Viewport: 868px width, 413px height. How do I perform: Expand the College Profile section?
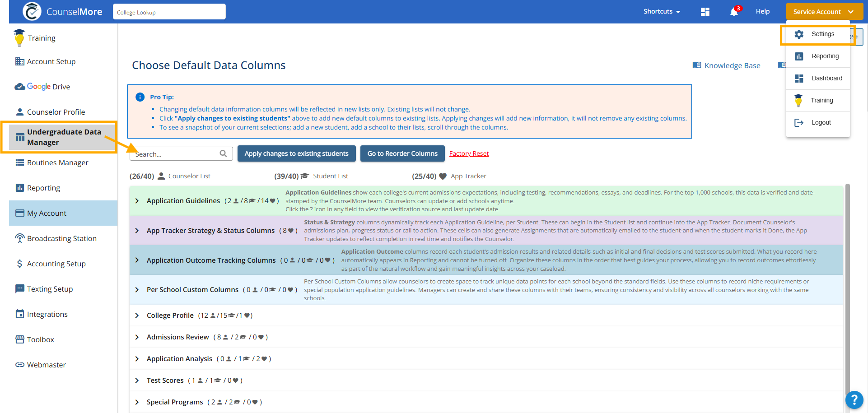pos(137,316)
